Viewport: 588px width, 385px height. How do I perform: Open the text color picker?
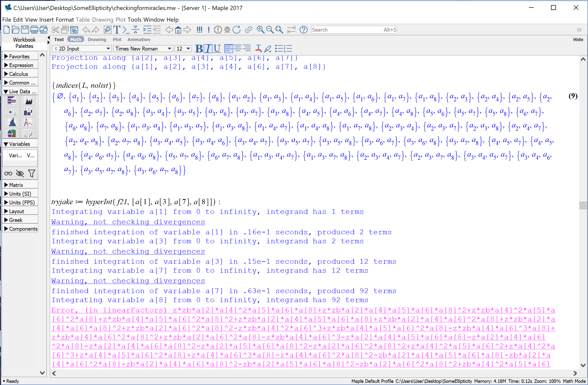tap(258, 49)
